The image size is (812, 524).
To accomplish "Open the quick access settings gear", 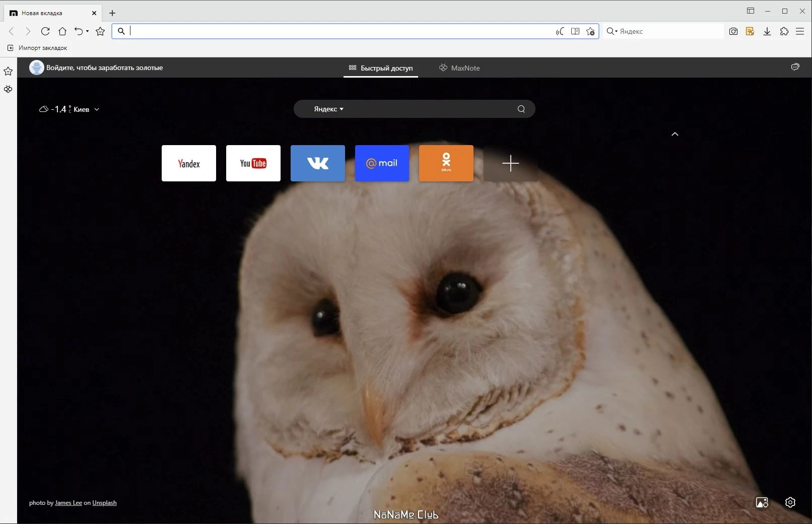I will tap(790, 502).
